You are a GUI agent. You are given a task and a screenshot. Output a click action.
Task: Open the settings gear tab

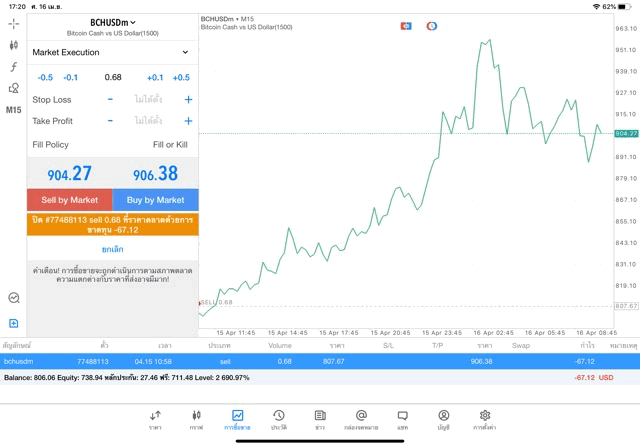[x=485, y=420]
